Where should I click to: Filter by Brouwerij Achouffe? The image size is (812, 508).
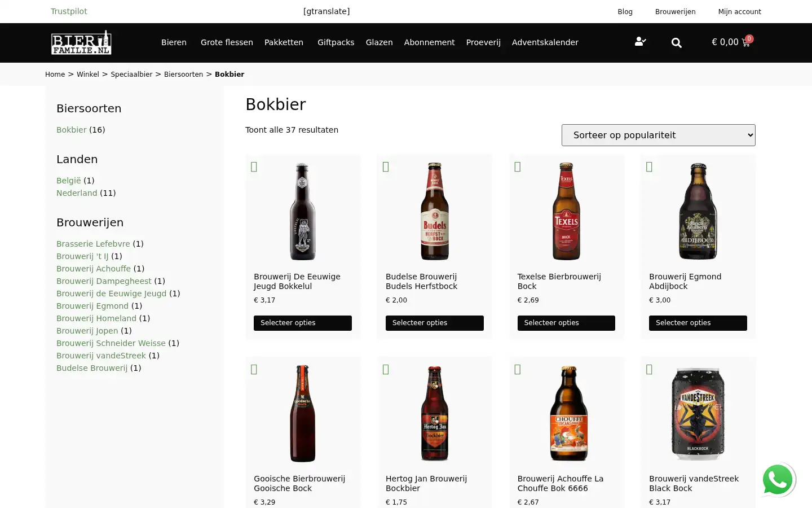[x=94, y=269]
